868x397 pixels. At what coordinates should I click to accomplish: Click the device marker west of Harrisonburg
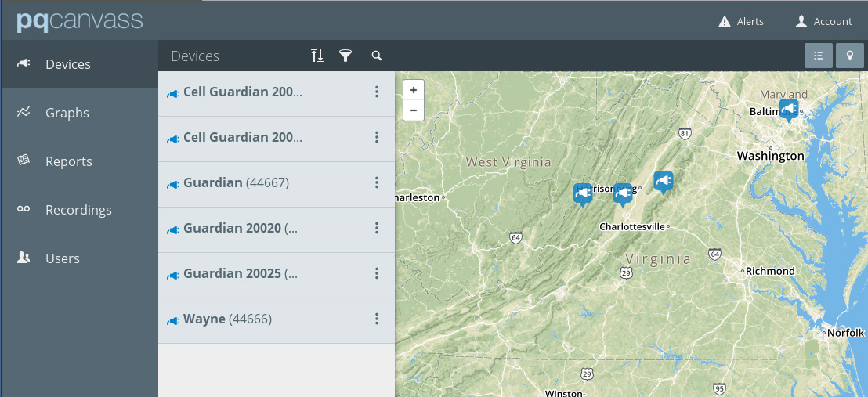[x=582, y=194]
